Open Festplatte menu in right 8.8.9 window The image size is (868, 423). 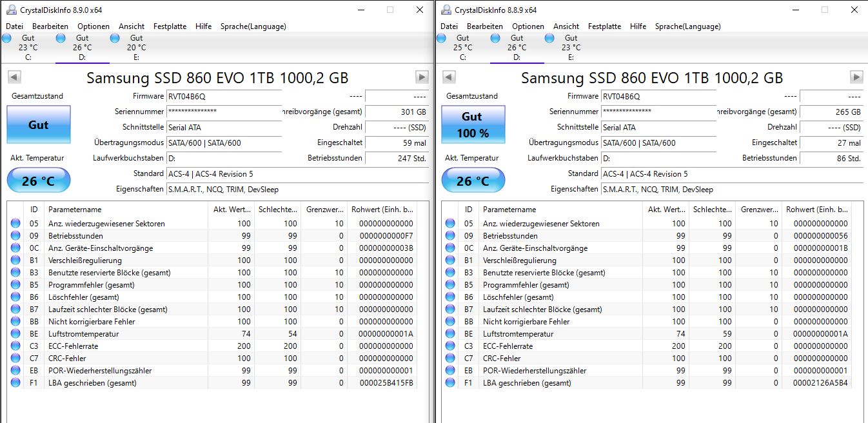click(604, 26)
